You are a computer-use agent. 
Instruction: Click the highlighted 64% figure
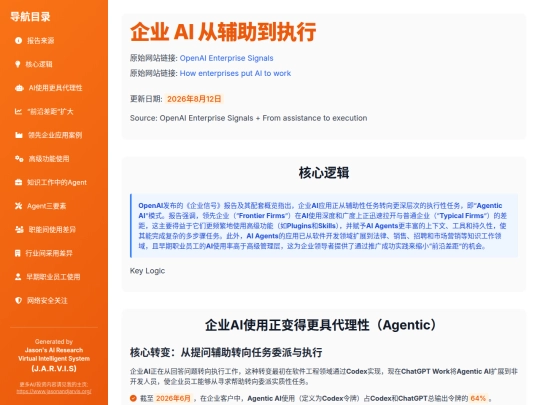pyautogui.click(x=478, y=398)
